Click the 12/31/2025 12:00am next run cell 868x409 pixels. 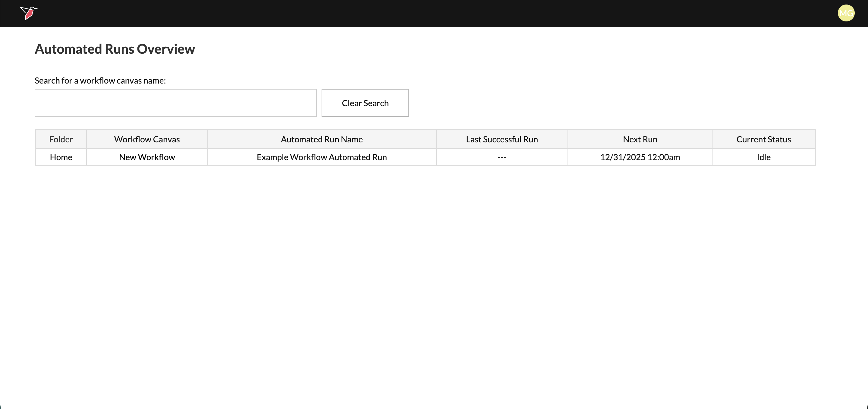click(x=640, y=157)
